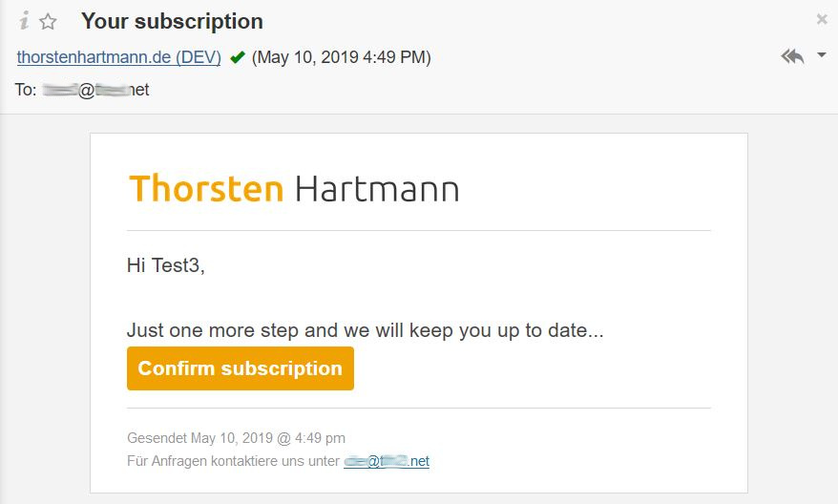Click the orange Thorsten logo word
This screenshot has height=504, width=838.
pos(206,188)
